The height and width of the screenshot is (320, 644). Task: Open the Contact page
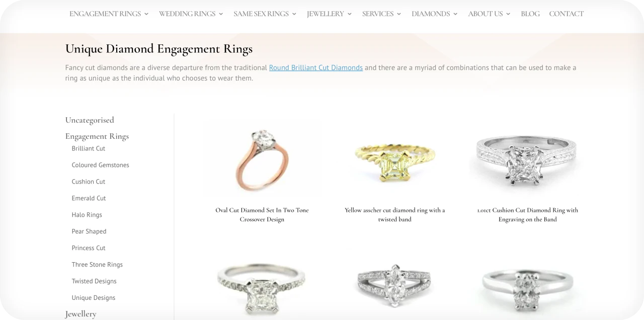click(x=567, y=14)
